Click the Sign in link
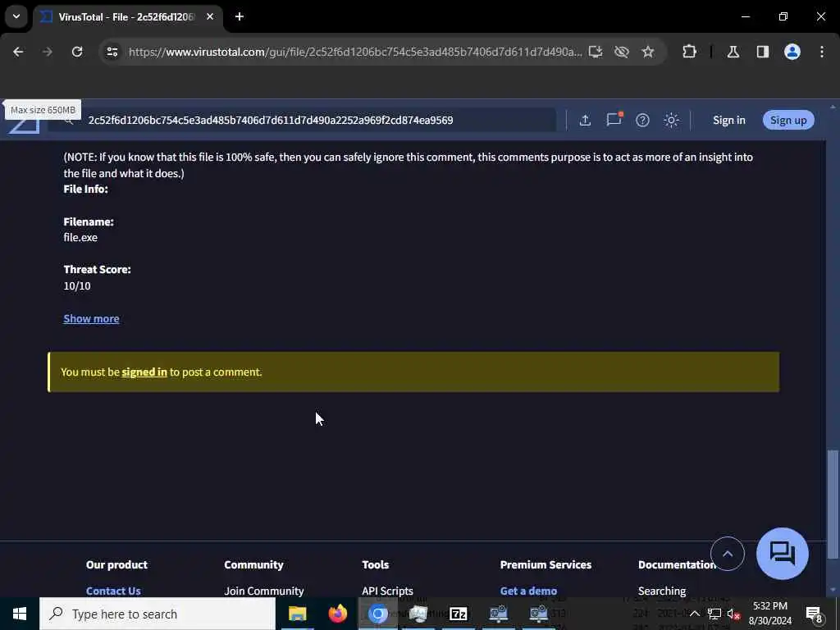Screen dimensions: 840x630 click(x=729, y=120)
